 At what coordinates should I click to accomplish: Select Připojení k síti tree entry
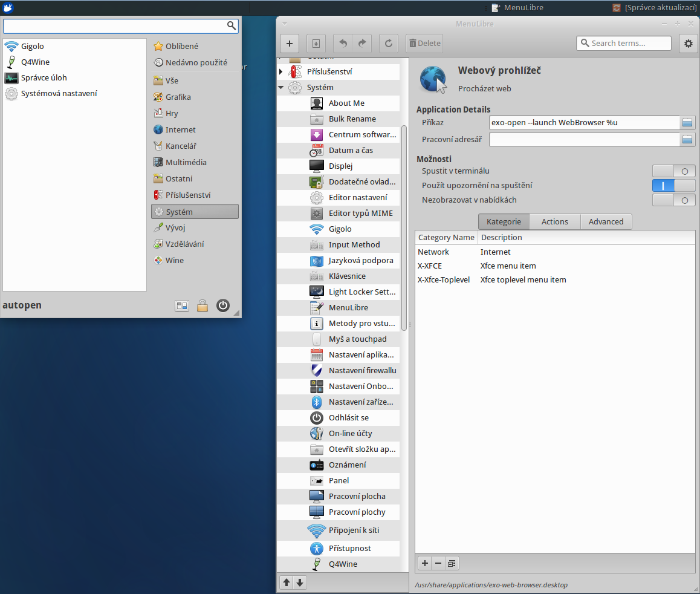tap(338, 530)
